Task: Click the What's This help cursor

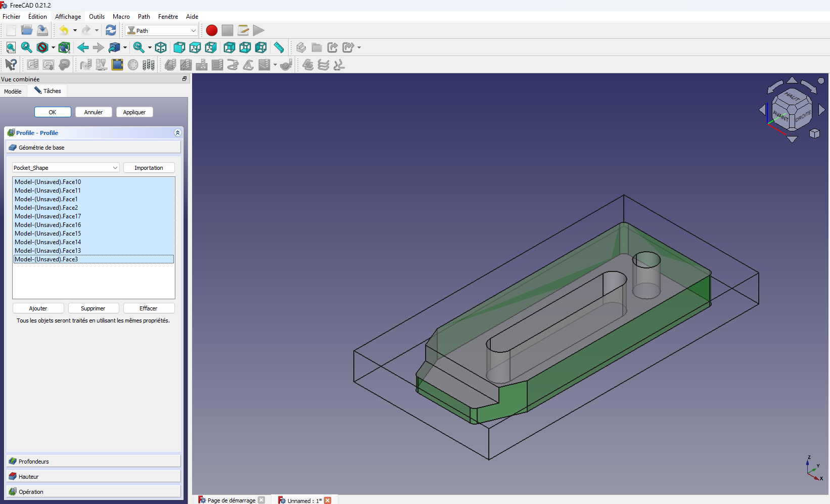Action: click(x=11, y=65)
